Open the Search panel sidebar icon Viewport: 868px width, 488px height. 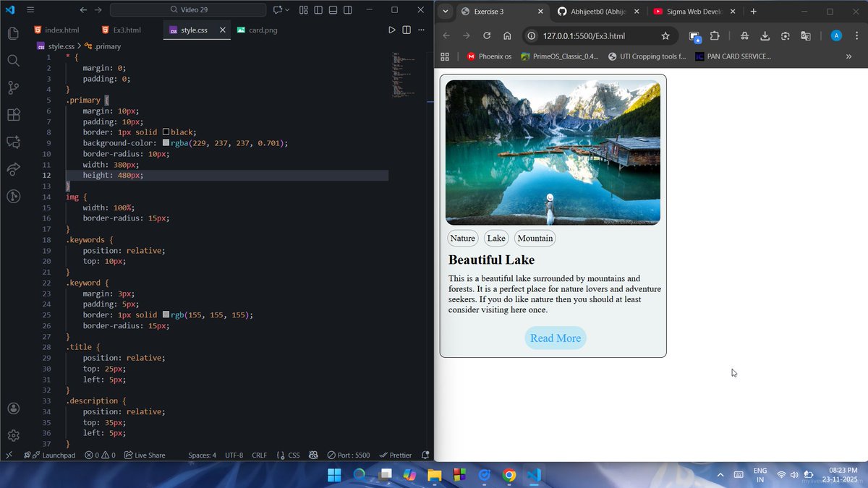(x=13, y=61)
